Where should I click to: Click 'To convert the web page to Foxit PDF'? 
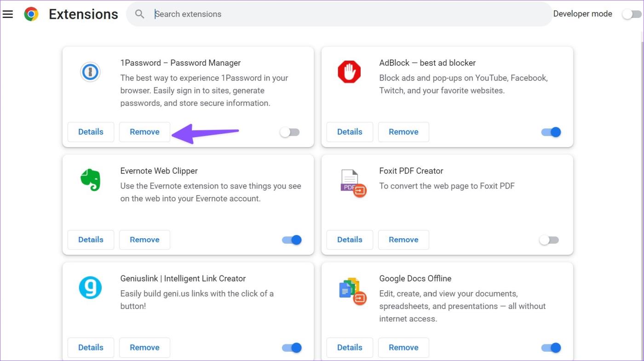click(447, 186)
